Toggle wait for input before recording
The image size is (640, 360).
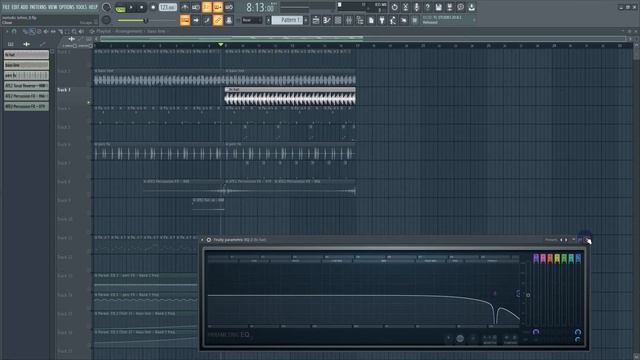[196, 7]
